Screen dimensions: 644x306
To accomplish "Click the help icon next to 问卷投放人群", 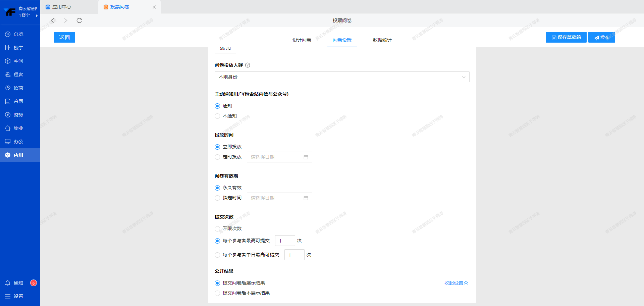I will click(248, 65).
